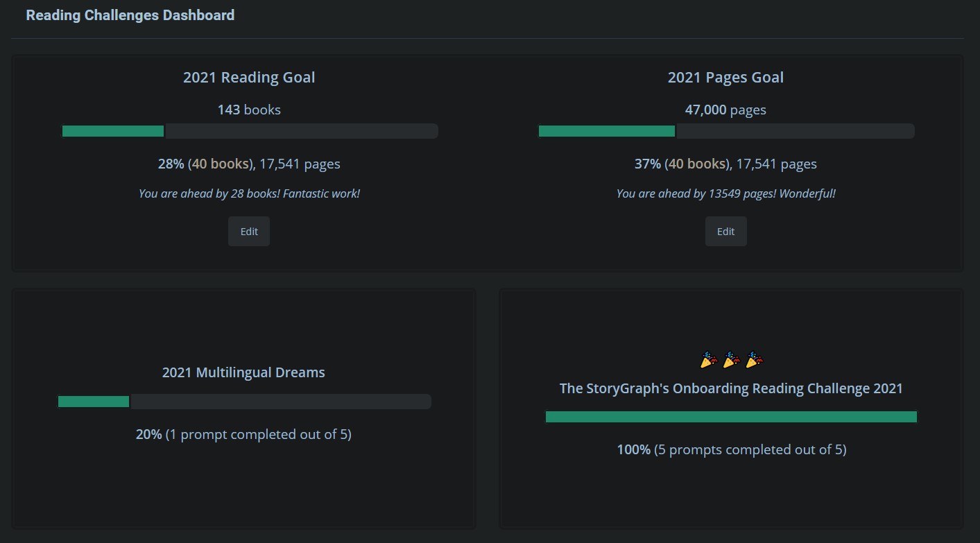Click the 2021 Pages Goal progress bar
The height and width of the screenshot is (543, 980).
[726, 131]
